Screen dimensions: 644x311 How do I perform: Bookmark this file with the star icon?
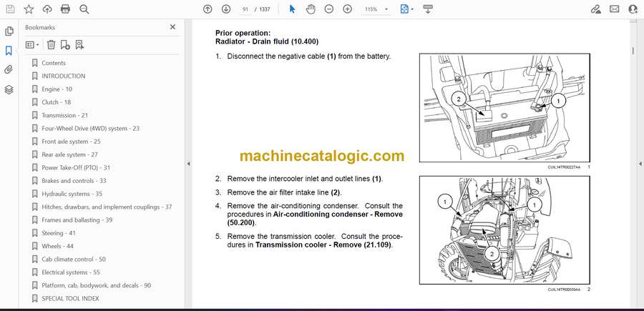tap(29, 9)
